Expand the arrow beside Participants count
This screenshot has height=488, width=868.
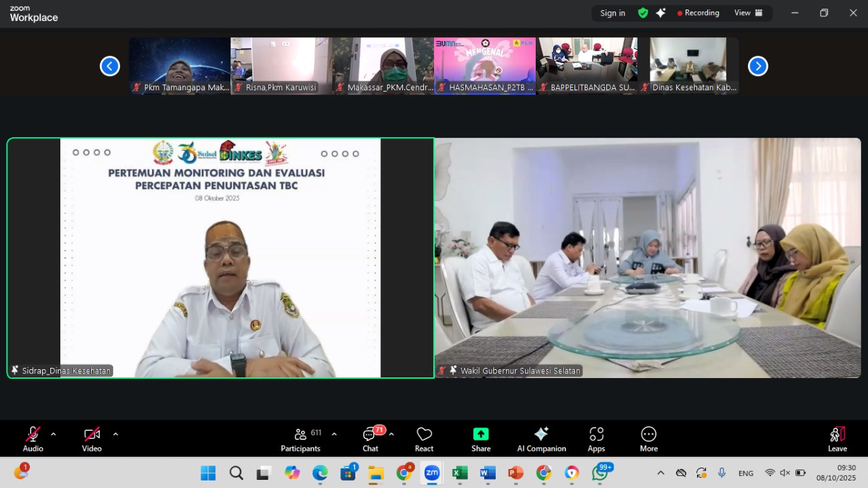334,434
